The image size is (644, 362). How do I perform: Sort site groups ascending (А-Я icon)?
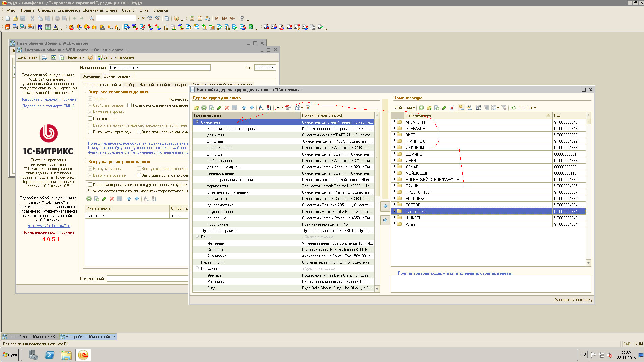[261, 108]
